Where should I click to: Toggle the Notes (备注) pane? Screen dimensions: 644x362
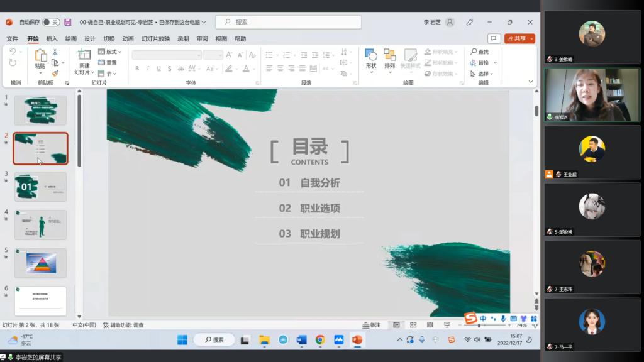tap(372, 325)
